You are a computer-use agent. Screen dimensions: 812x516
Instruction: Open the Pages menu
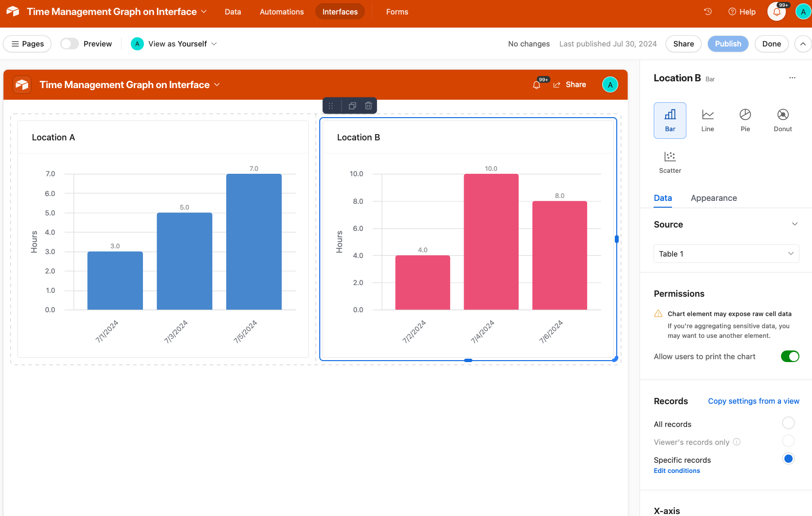tap(28, 44)
